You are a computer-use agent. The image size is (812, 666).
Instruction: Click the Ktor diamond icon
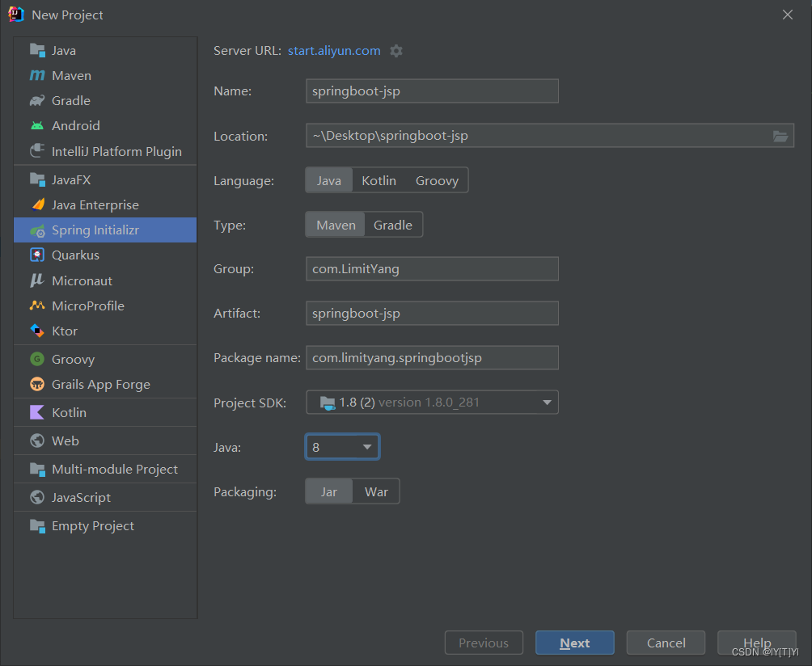pyautogui.click(x=37, y=331)
